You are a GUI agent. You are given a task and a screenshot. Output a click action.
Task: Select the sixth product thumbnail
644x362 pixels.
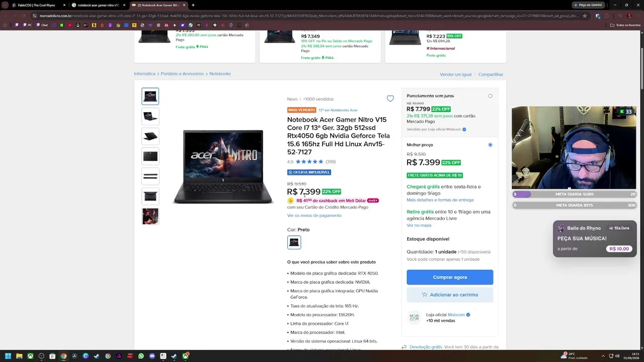pos(150,196)
